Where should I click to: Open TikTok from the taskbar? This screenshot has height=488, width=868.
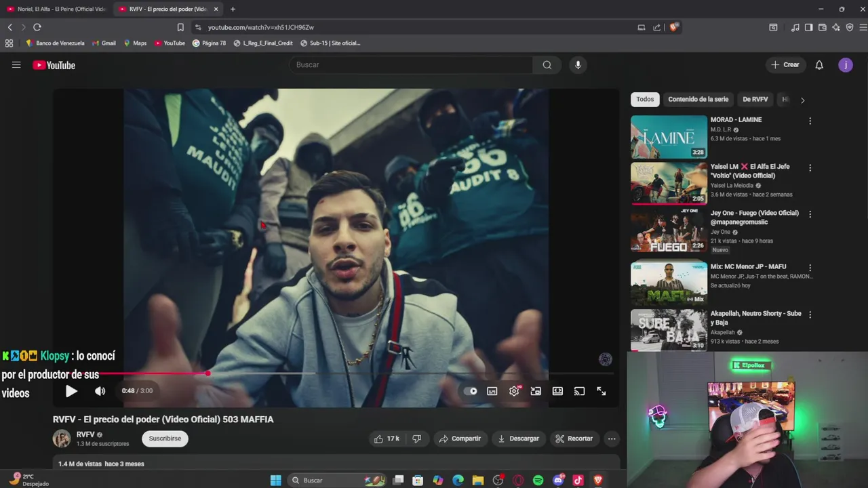578,480
